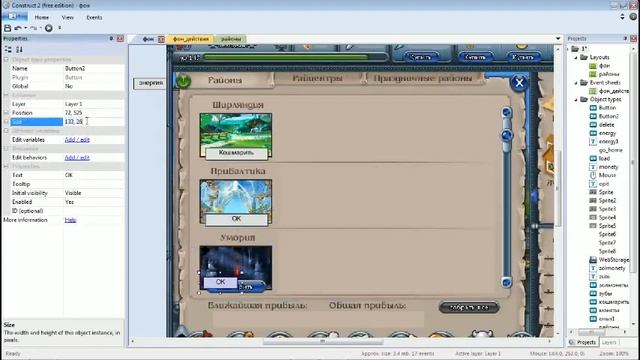Click the layout horizontal scrollbar

[x=323, y=341]
